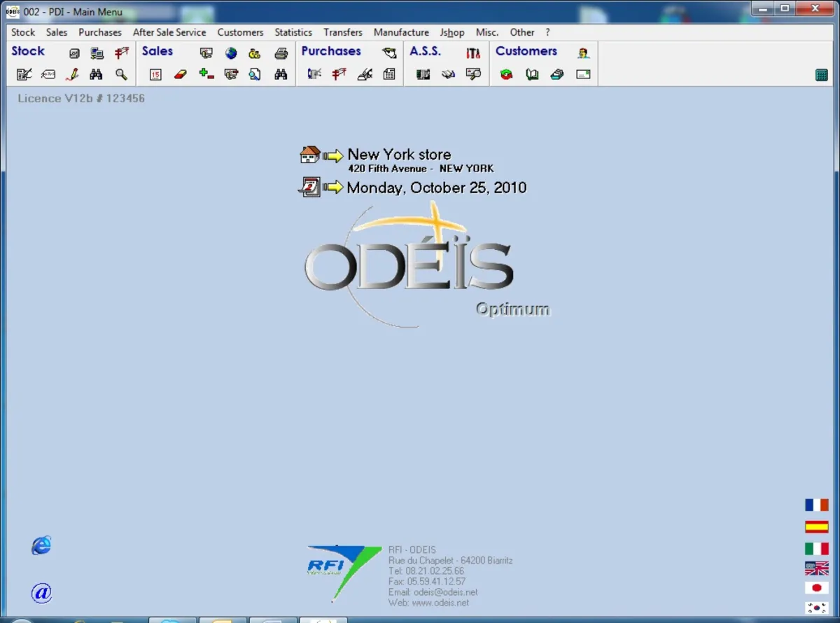Screen dimensions: 840x623
Task: Click the cash register icon beside Sales heading
Action: pyautogui.click(x=206, y=53)
